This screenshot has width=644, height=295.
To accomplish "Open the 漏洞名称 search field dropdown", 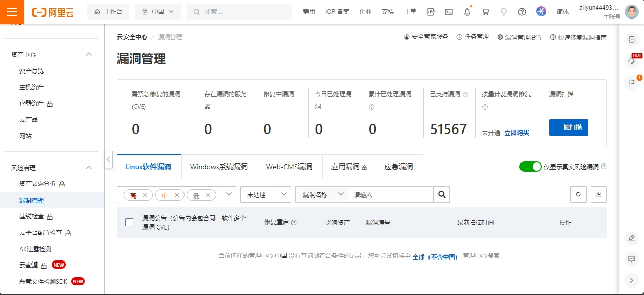I will pos(321,194).
